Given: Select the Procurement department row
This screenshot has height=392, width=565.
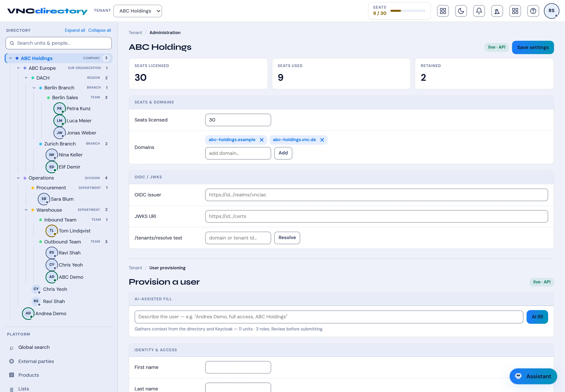Looking at the screenshot, I should 70,188.
